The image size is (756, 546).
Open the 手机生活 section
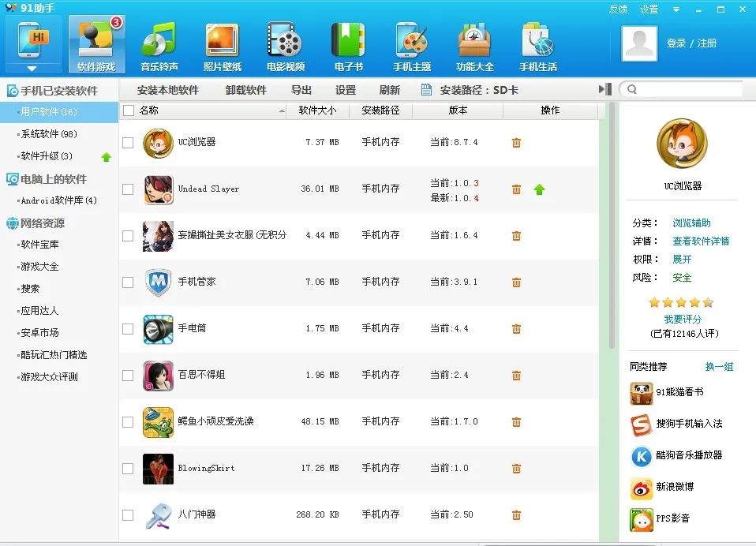coord(538,46)
